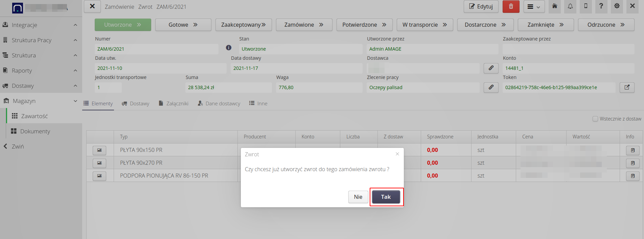The image size is (644, 239).
Task: Click the Data dostawy input field
Action: pyautogui.click(x=296, y=68)
